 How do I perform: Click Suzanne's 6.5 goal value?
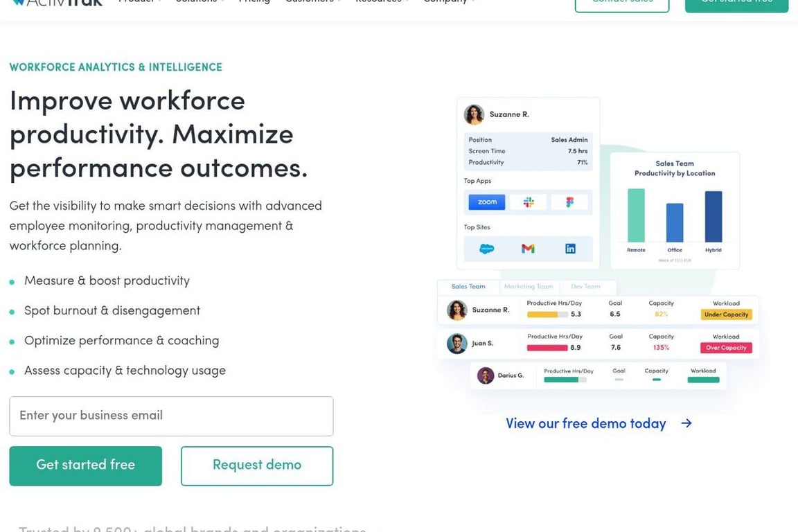[615, 314]
